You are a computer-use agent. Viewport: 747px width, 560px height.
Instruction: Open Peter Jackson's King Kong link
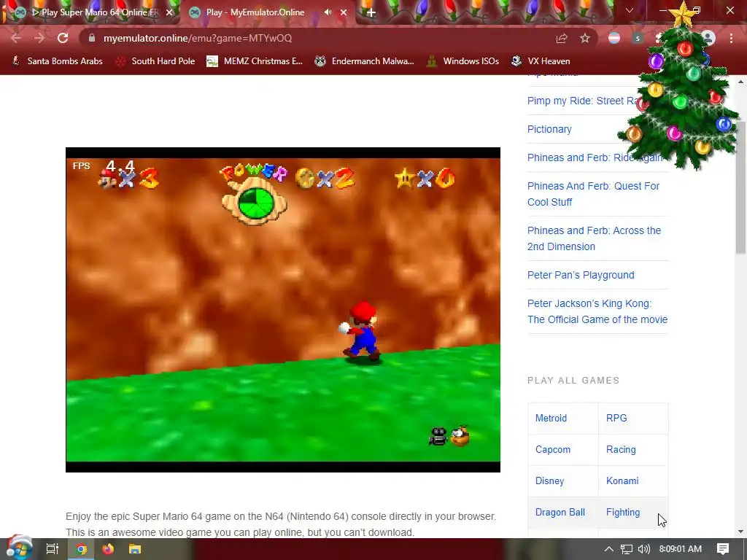tap(597, 311)
